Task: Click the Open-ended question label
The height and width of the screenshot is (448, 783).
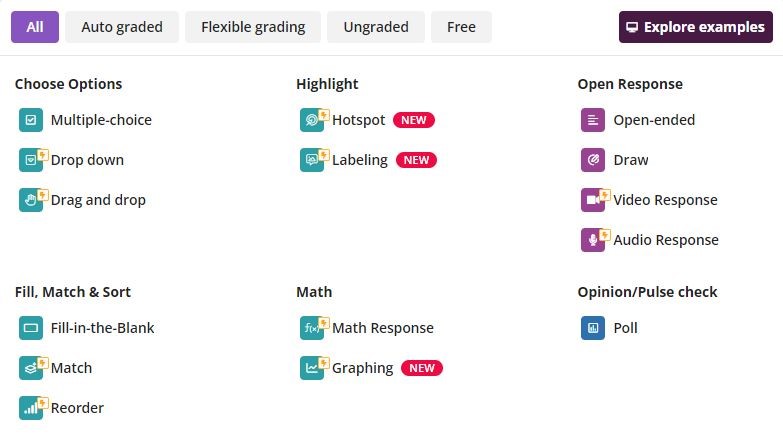Action: tap(654, 120)
